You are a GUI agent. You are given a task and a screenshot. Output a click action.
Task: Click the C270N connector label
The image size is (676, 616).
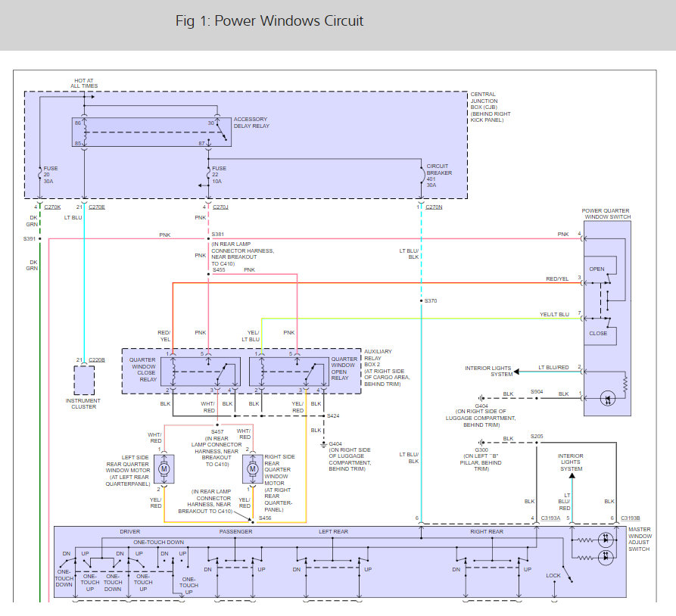tap(435, 207)
